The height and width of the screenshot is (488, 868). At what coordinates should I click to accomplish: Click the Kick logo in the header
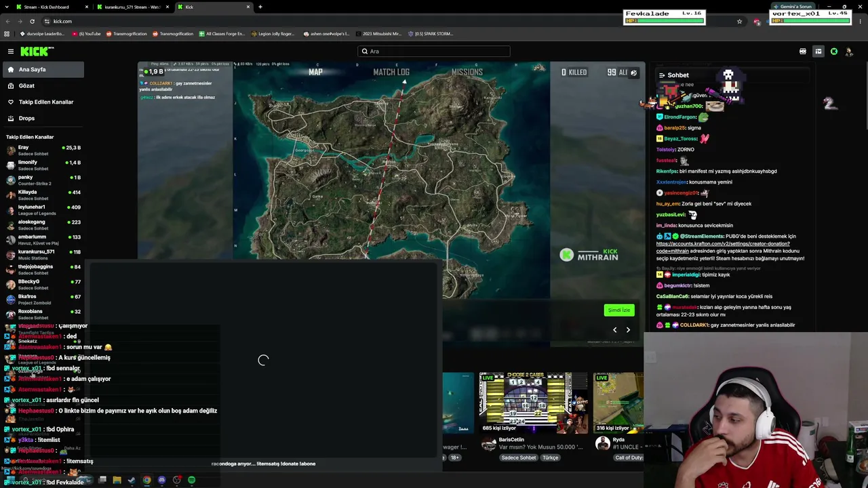pos(37,52)
